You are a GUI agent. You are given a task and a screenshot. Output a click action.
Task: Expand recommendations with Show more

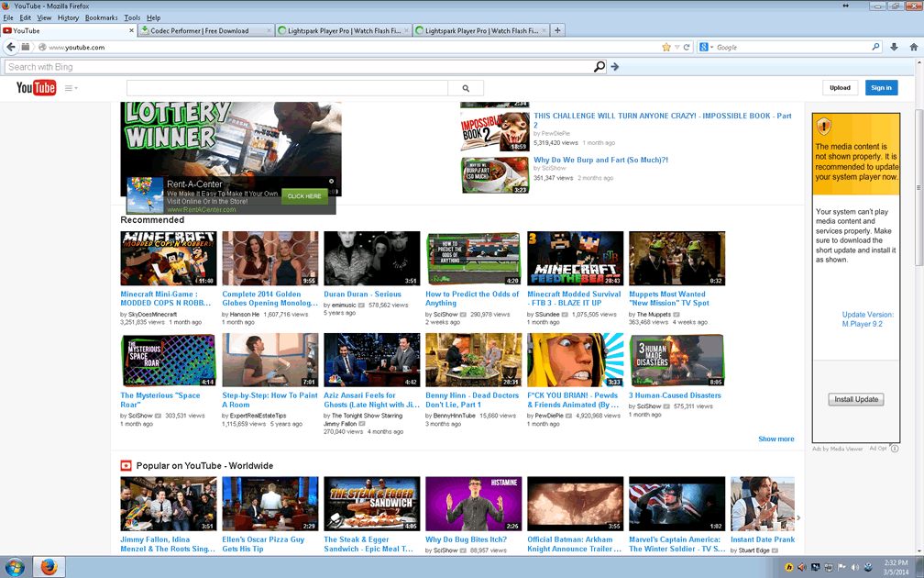(775, 439)
